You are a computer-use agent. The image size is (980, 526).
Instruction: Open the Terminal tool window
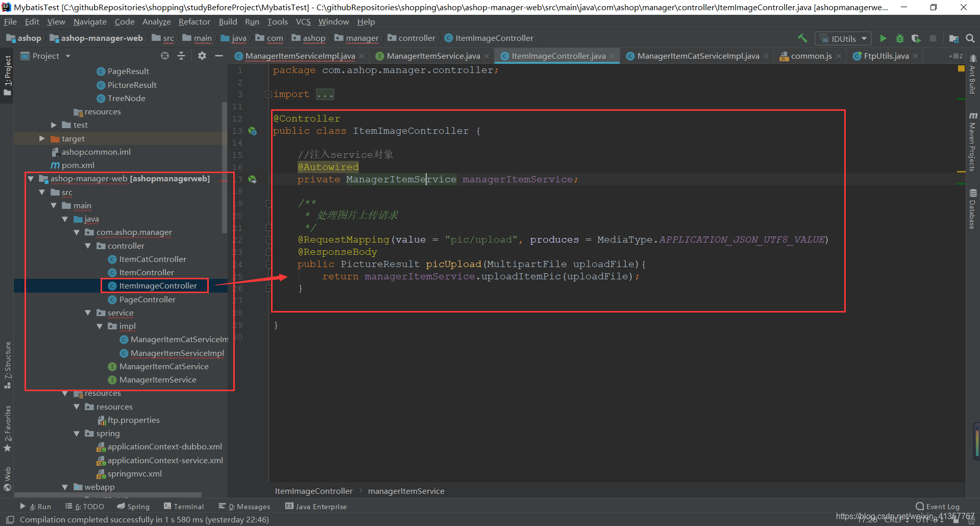pyautogui.click(x=184, y=507)
